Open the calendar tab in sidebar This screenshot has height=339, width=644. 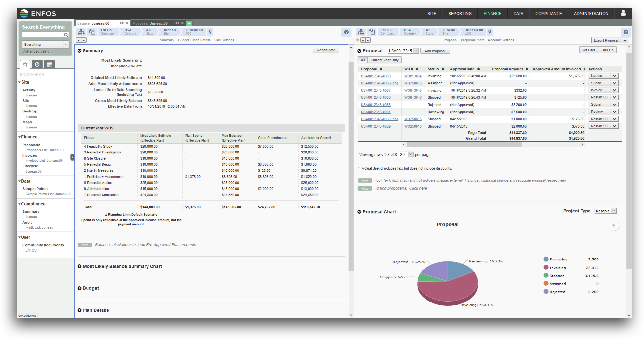[50, 64]
